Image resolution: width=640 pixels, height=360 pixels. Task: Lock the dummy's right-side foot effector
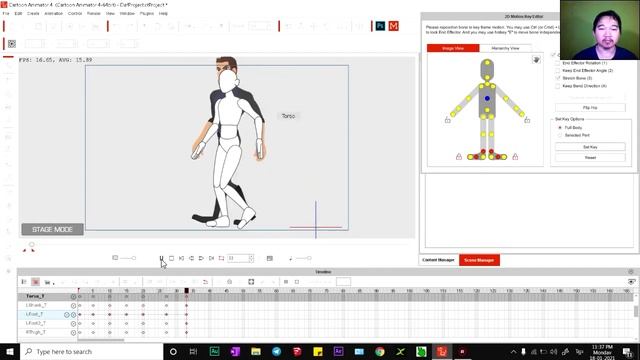click(x=515, y=156)
